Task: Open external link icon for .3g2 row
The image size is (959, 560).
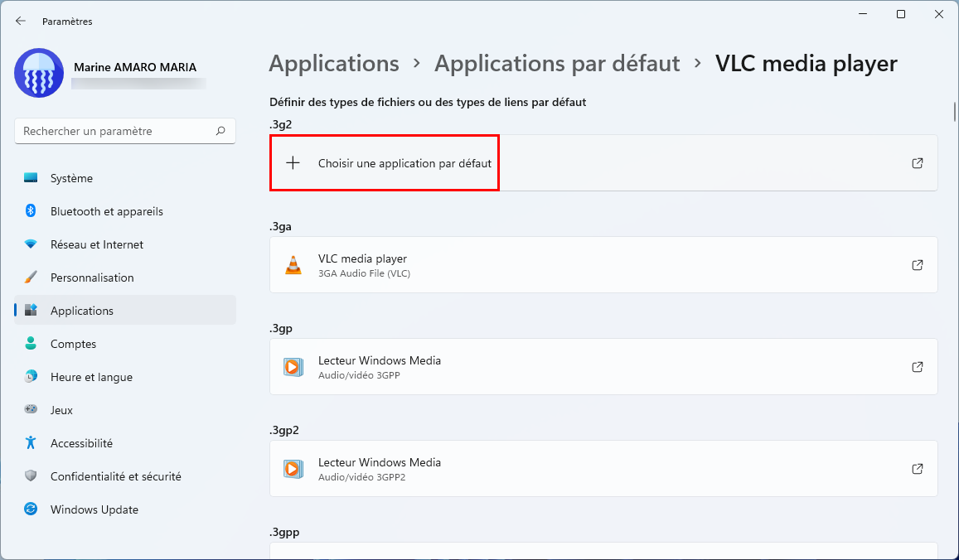Action: click(918, 162)
